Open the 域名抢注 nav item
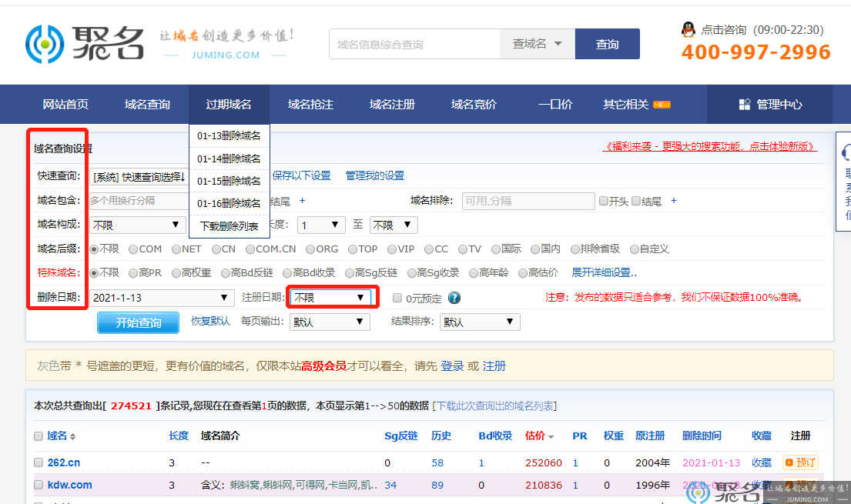851x504 pixels. point(310,104)
